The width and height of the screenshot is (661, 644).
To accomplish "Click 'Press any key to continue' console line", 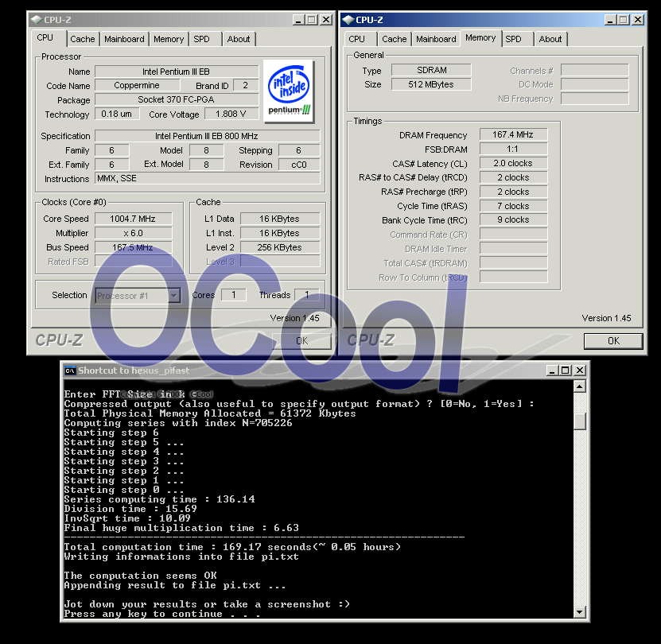I will [x=162, y=614].
